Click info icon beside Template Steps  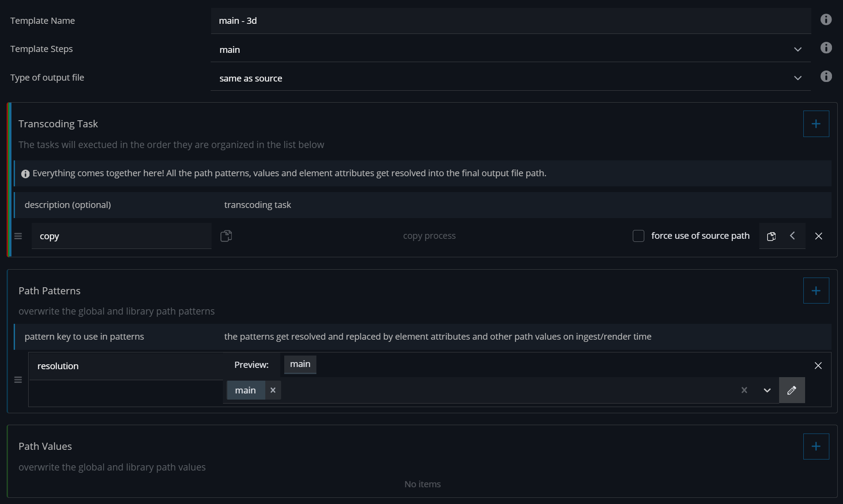826,48
